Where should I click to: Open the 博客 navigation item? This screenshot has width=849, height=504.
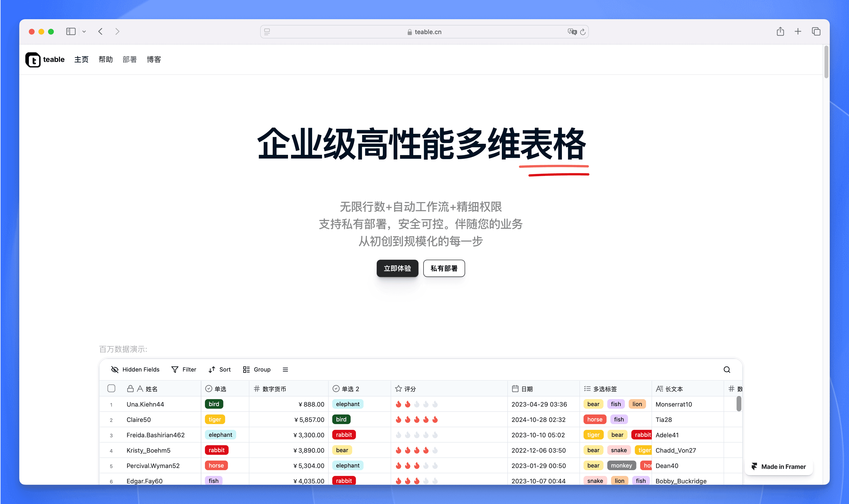pos(154,60)
